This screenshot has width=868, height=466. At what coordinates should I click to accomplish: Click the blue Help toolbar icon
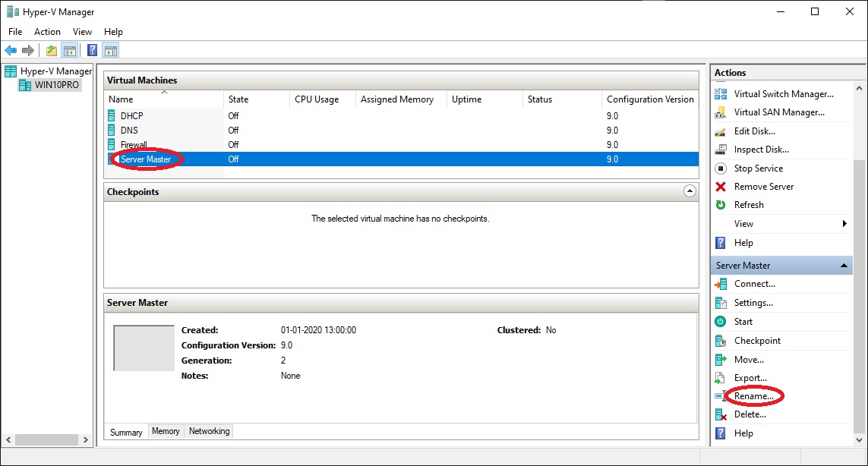click(x=93, y=51)
